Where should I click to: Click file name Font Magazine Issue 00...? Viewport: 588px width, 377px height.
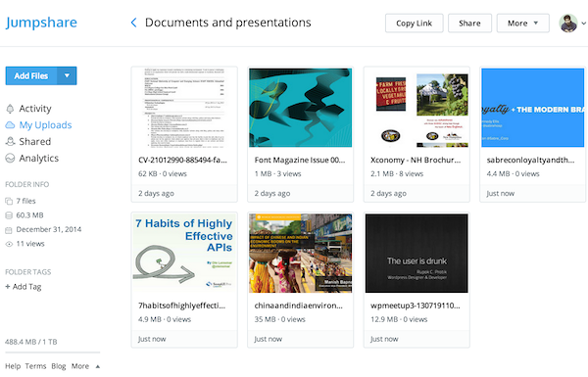pyautogui.click(x=300, y=160)
